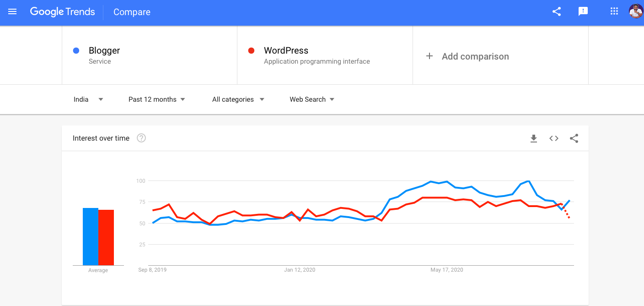Download the Interest over time data
The image size is (644, 306).
534,138
